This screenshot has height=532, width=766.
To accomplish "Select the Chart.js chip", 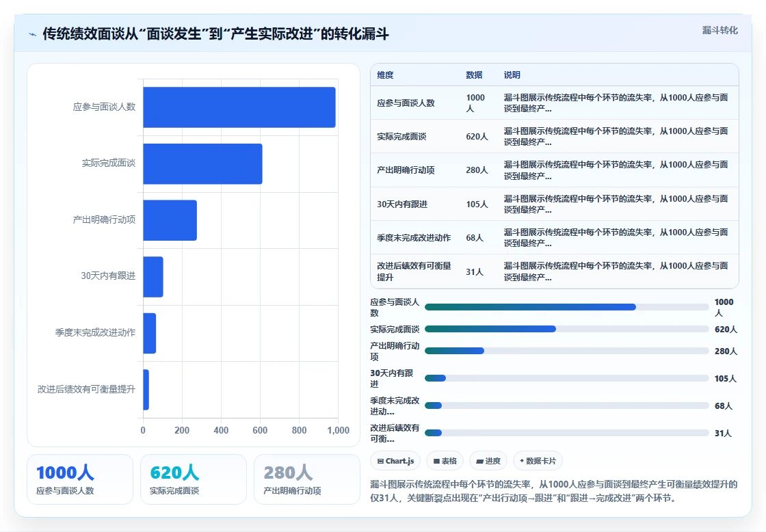I will point(395,461).
